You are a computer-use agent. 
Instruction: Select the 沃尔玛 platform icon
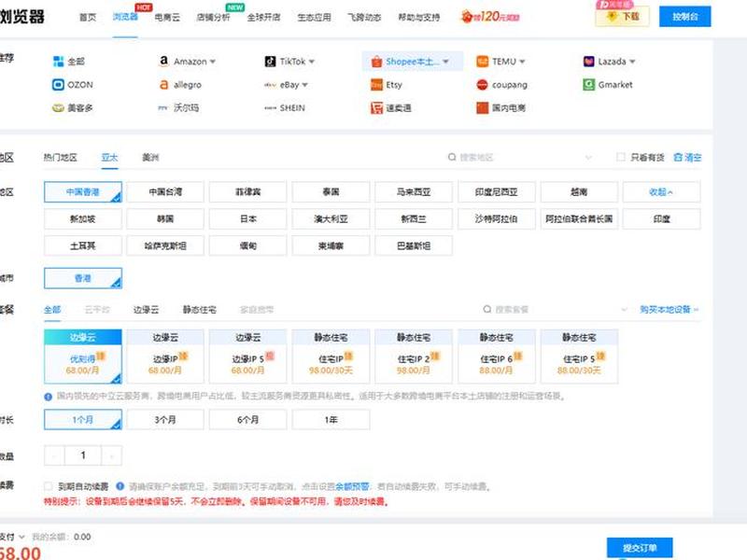pos(163,108)
